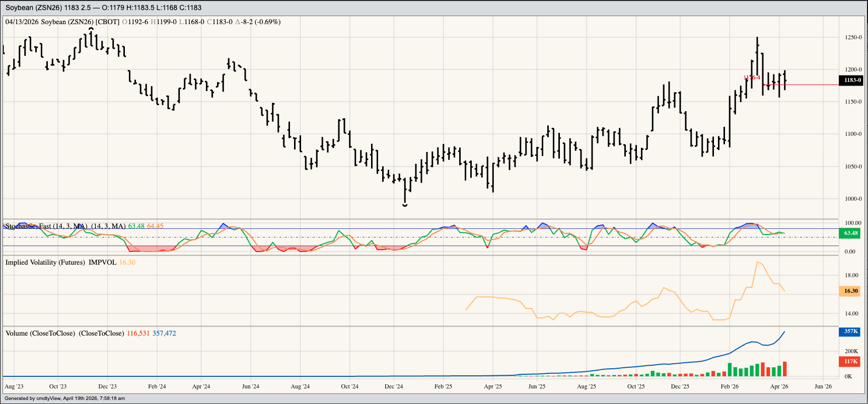
Task: Click the red 117K volume badge
Action: point(851,361)
